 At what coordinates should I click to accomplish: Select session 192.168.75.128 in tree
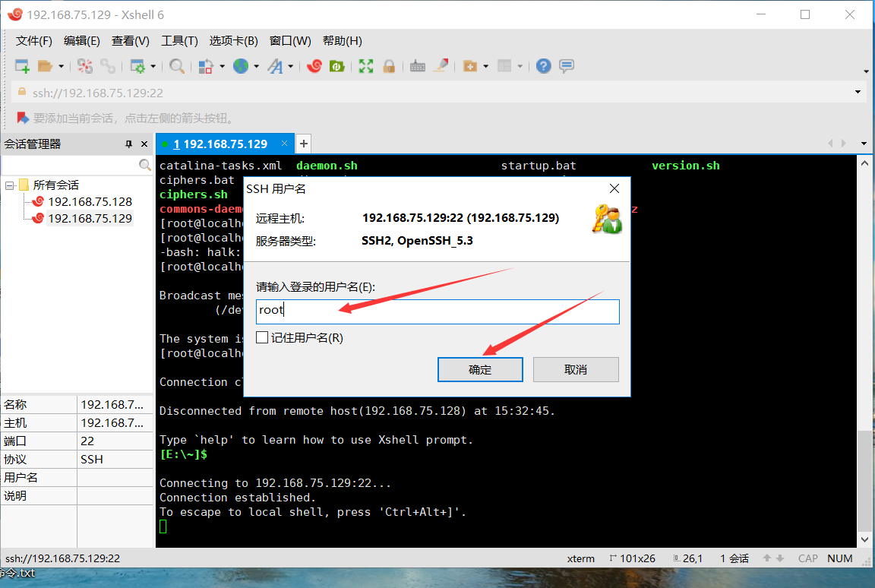pos(90,201)
